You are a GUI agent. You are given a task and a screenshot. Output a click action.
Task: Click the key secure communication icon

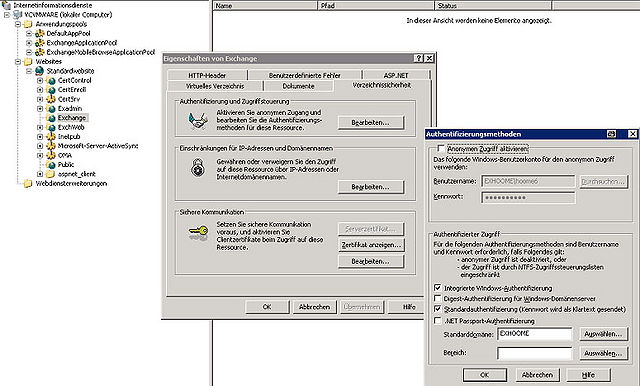click(x=198, y=233)
